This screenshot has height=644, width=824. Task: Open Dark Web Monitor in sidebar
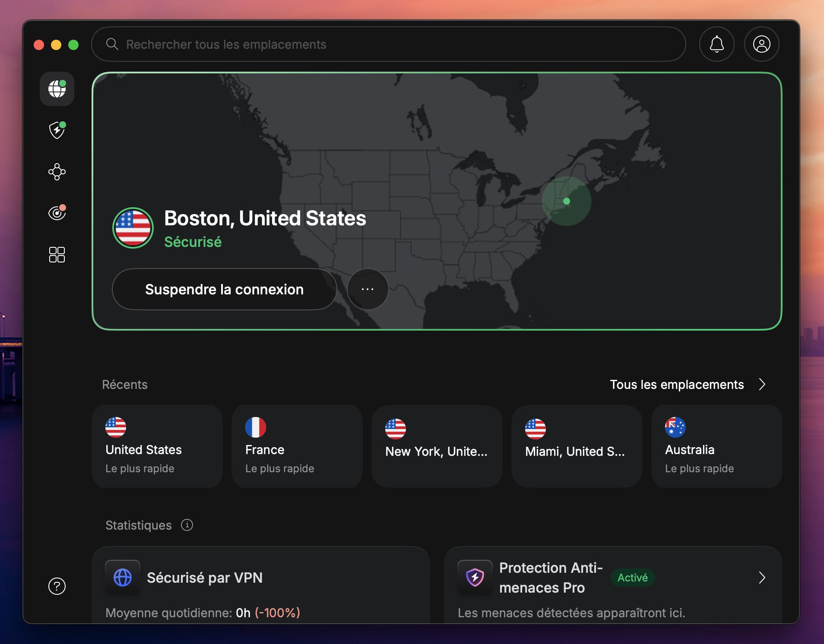pos(57,213)
